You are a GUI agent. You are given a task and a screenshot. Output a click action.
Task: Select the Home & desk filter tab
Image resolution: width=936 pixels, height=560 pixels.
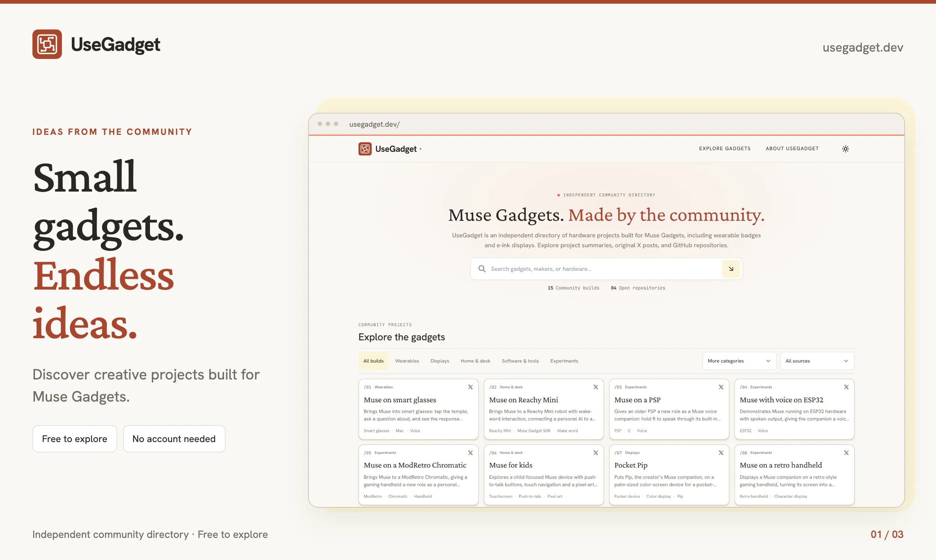[475, 361]
